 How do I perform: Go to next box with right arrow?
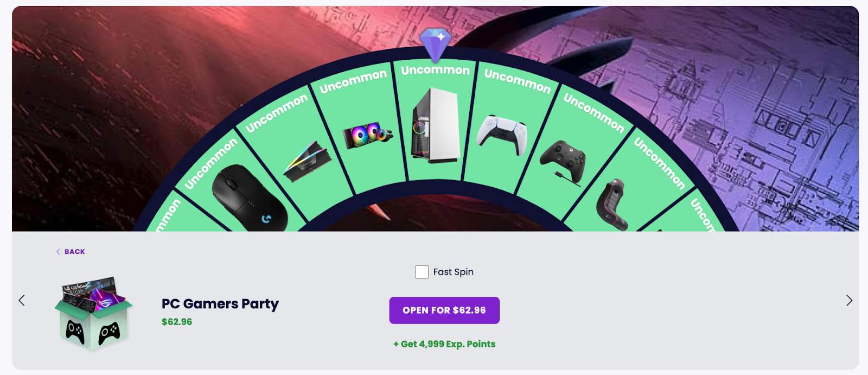tap(849, 301)
